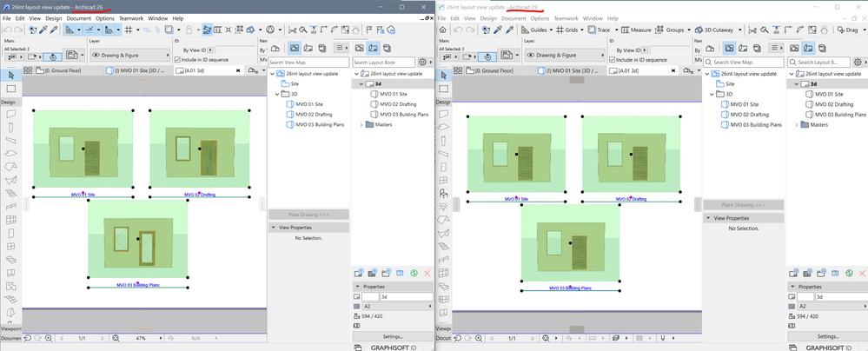
Task: Click the Inject Parameters syringe in Archicad 26
Action: (53, 30)
